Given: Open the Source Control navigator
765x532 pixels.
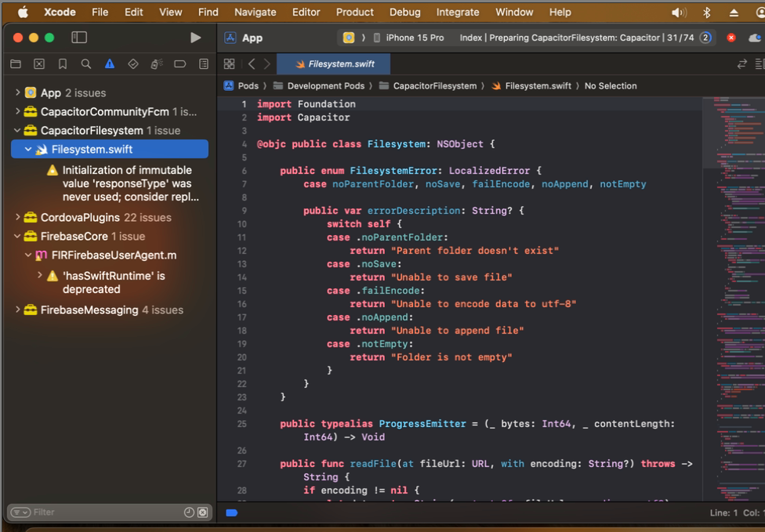Looking at the screenshot, I should click(39, 64).
